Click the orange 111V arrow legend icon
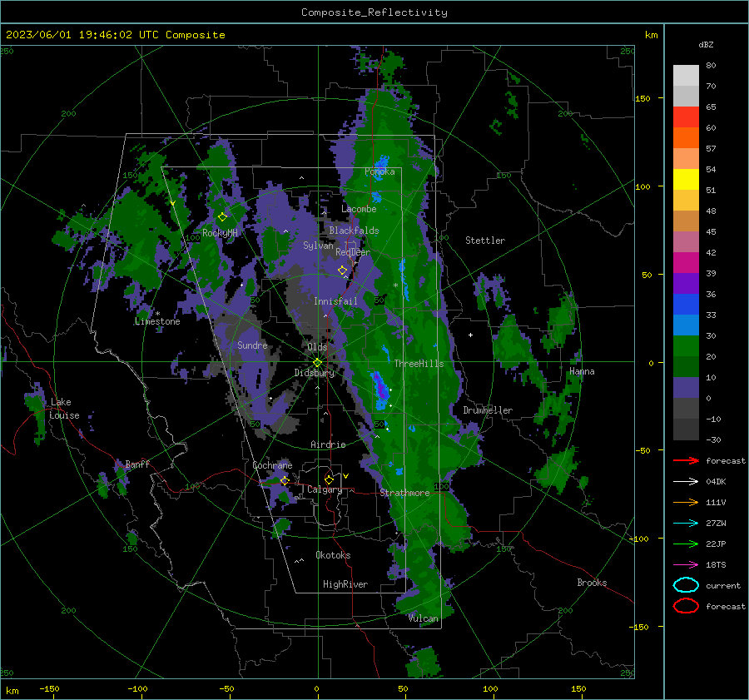The width and height of the screenshot is (749, 700). point(686,502)
